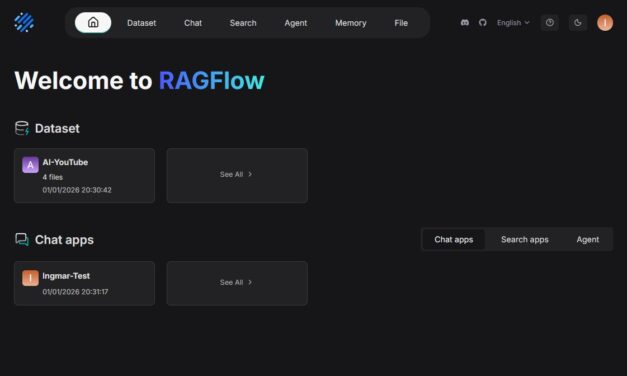627x376 pixels.
Task: Click See All in Chat apps section
Action: [237, 283]
